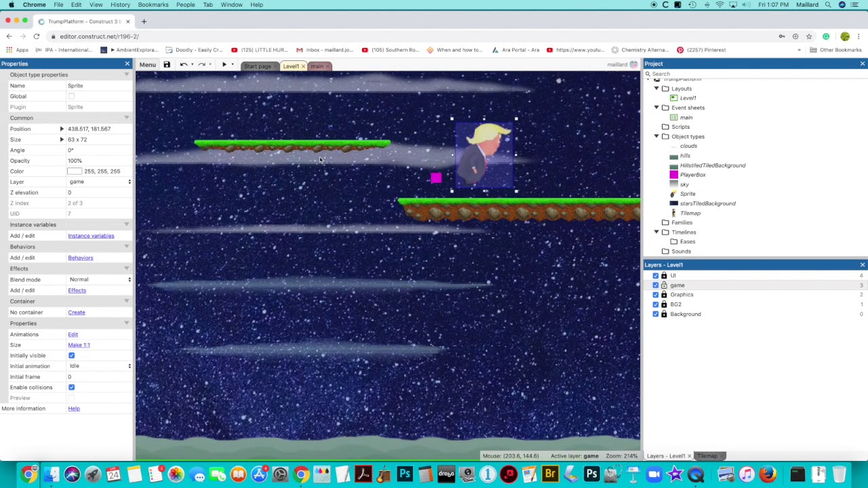Screen dimensions: 868x488
Task: Redo the last undone action
Action: (201, 64)
